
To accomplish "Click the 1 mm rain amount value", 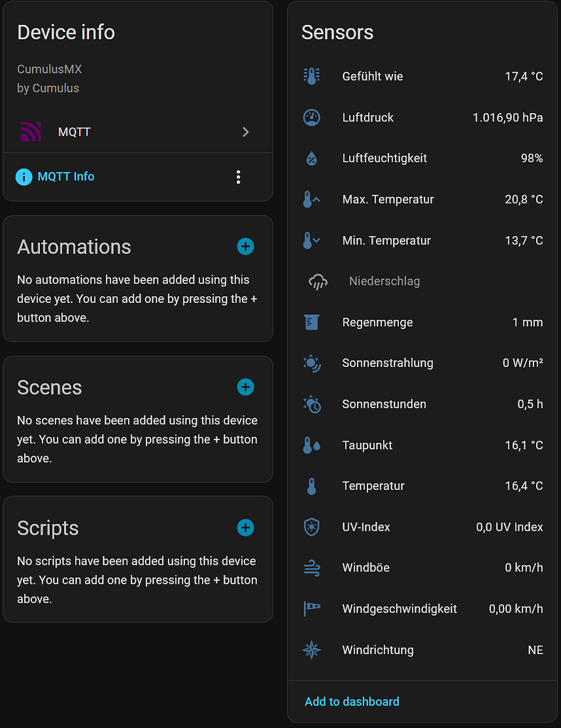I will tap(528, 322).
